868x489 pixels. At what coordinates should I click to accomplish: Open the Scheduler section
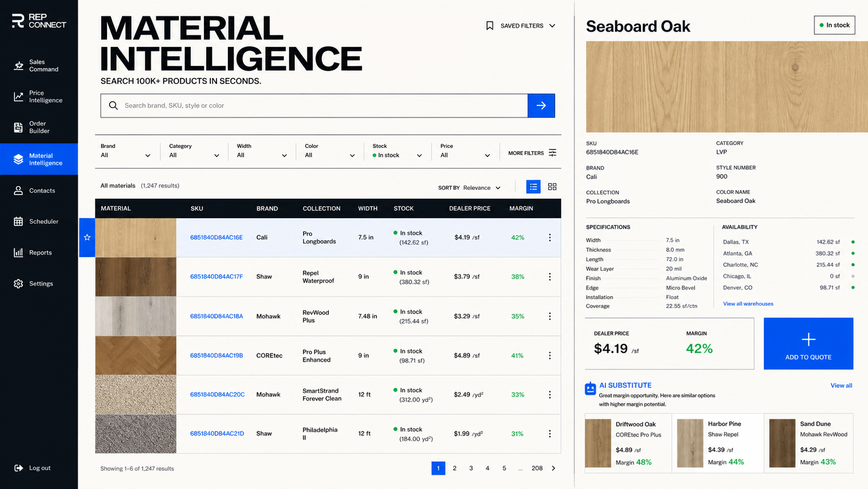(39, 221)
